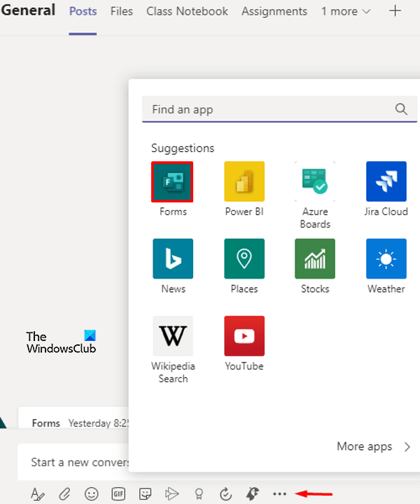Open the Forms app tile

click(172, 182)
